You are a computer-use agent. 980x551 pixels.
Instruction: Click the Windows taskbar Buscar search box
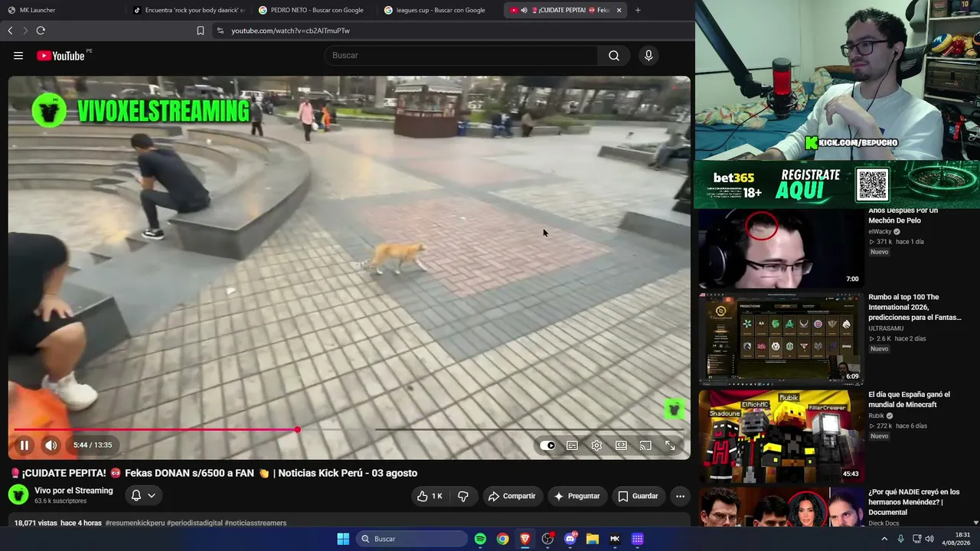pos(412,539)
